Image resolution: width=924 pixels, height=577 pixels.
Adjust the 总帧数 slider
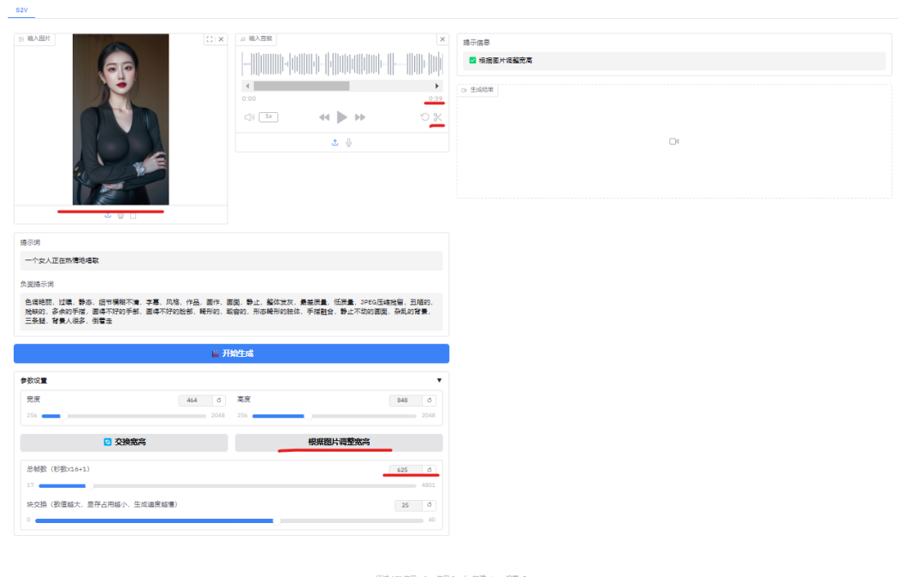tap(228, 485)
